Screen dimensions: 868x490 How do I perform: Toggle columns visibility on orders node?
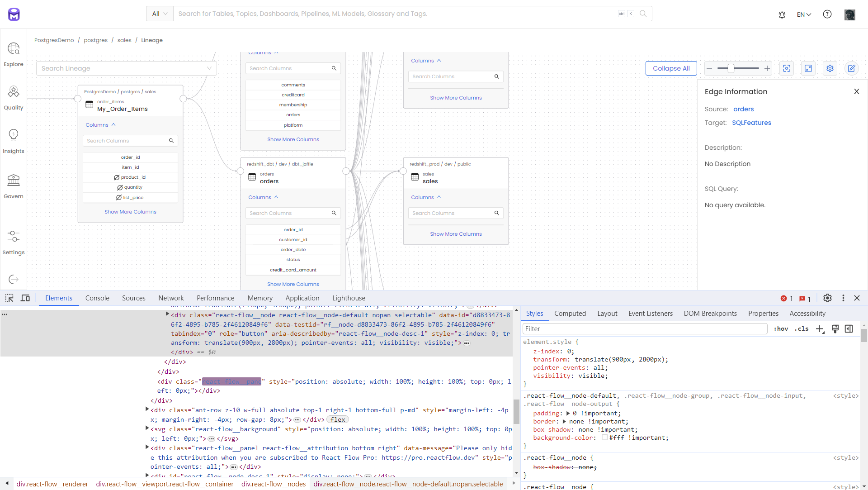264,197
